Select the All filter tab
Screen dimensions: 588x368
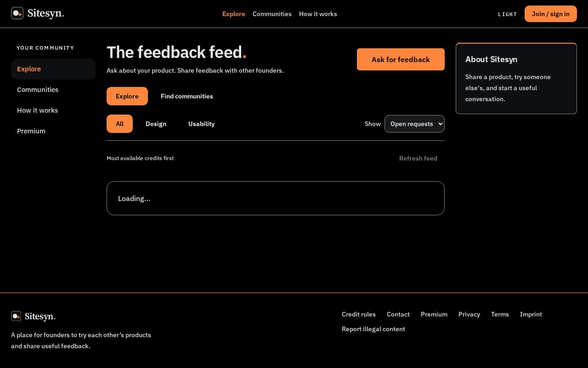(119, 124)
